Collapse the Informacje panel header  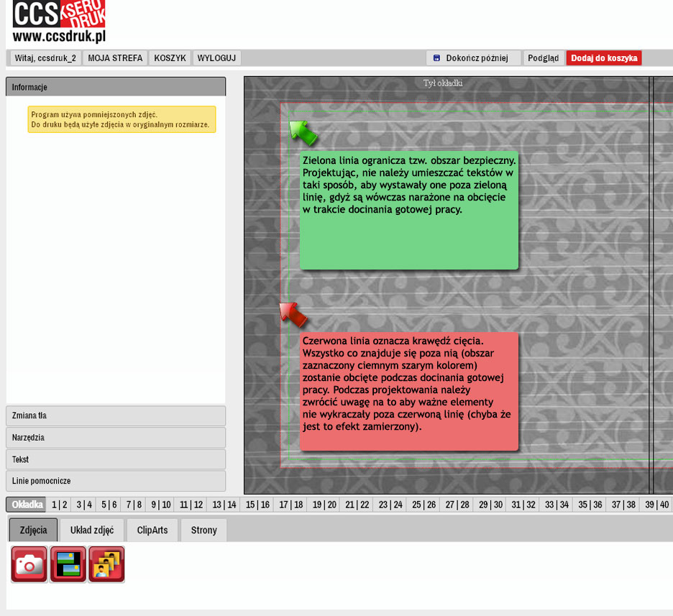tap(116, 87)
